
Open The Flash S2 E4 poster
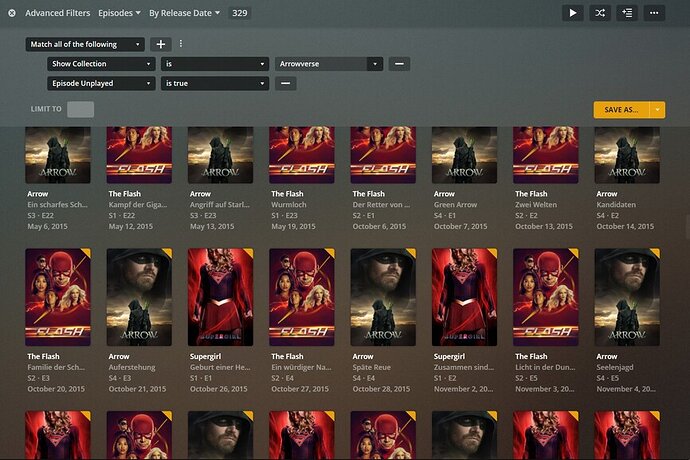302,297
